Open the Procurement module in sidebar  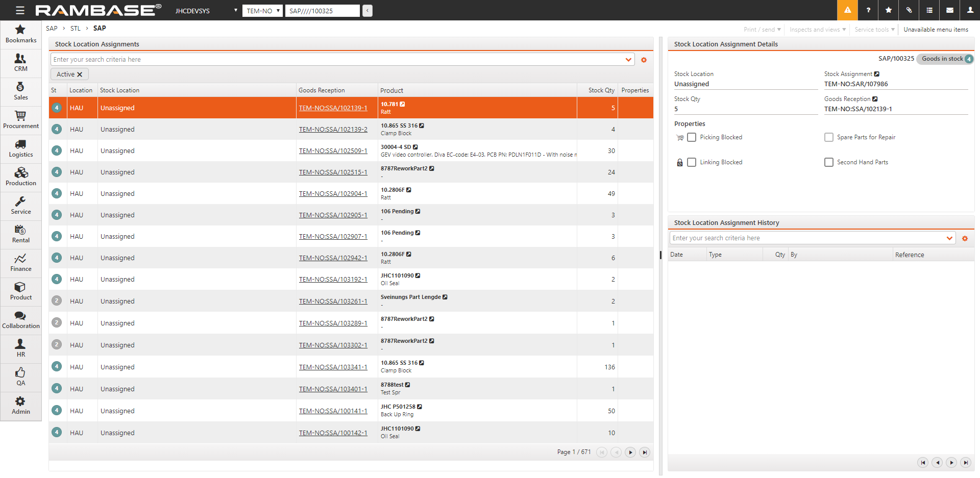[20, 120]
